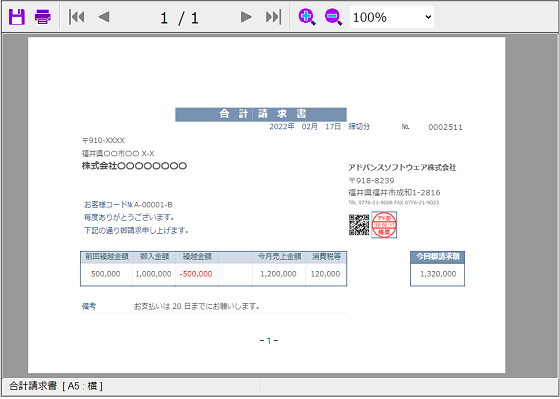Screen dimensions: 560x399
Task: Click the 前回繰越金額 column header
Action: [106, 256]
